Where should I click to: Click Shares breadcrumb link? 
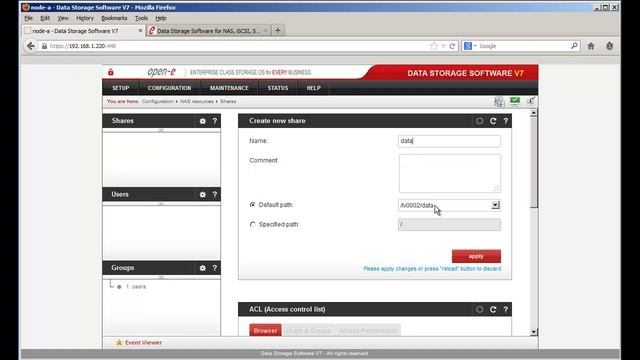[228, 101]
